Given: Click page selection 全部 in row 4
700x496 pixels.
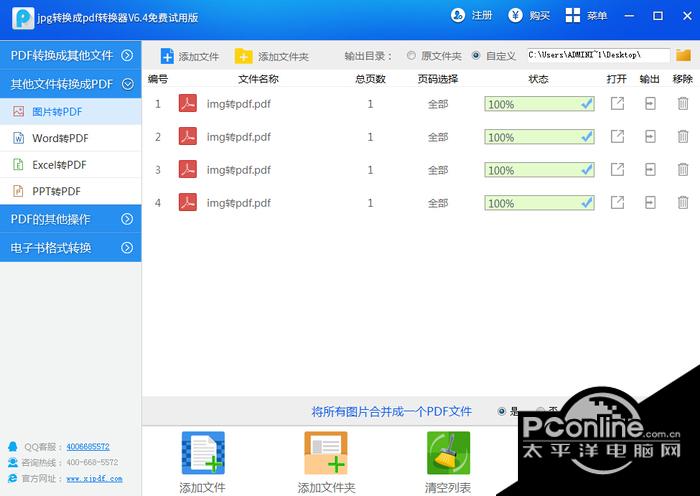Looking at the screenshot, I should [438, 203].
